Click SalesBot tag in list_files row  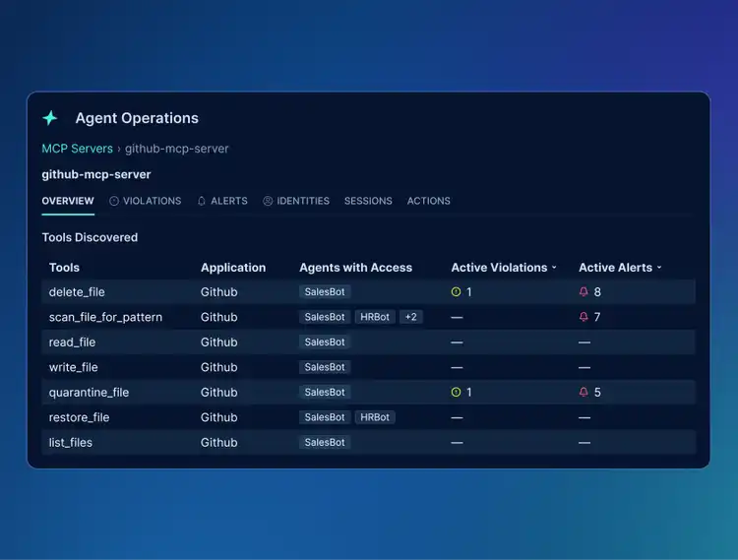pos(325,442)
